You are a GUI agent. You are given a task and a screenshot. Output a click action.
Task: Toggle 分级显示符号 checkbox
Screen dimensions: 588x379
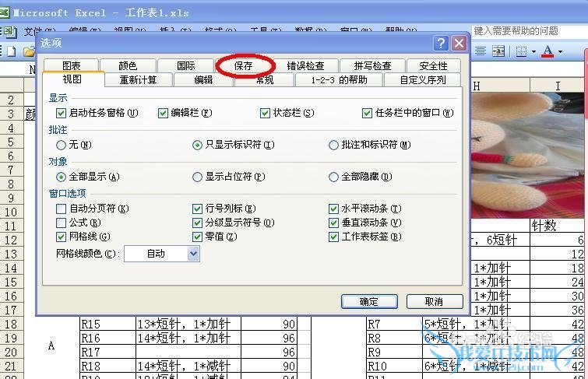(197, 223)
